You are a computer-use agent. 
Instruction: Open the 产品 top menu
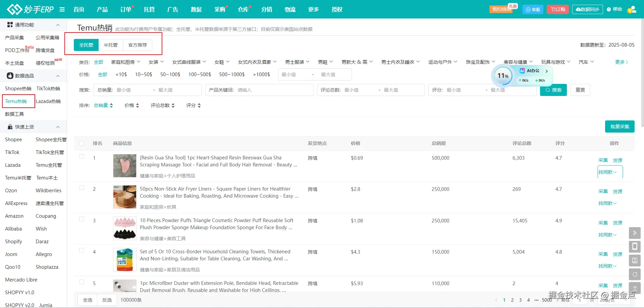tap(102, 9)
